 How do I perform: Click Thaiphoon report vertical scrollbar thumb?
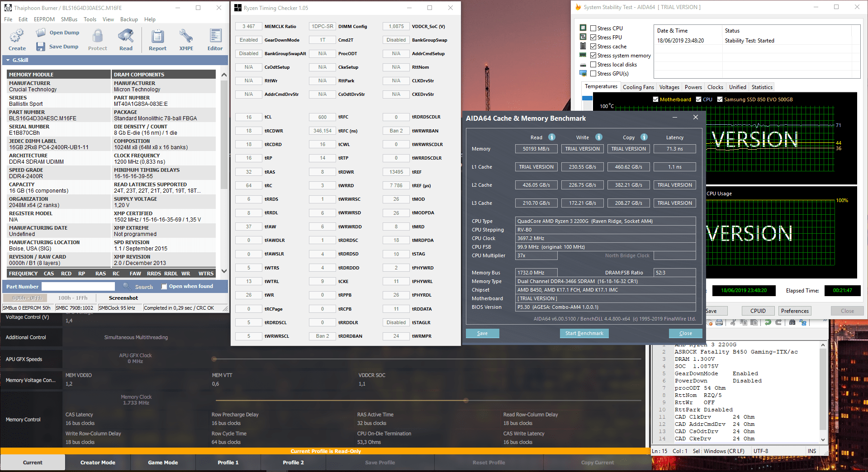224,135
